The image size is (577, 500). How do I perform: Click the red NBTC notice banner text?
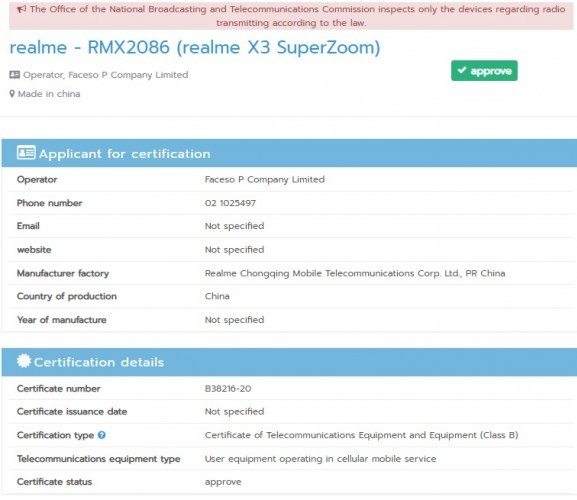coord(291,16)
